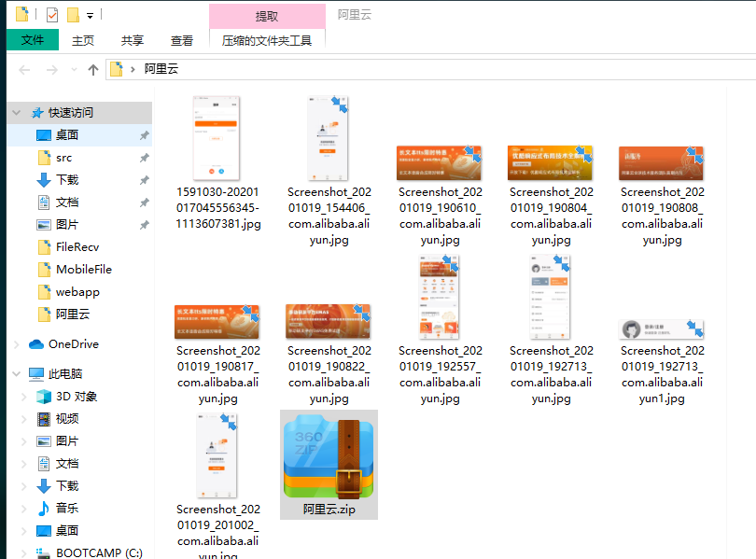756x559 pixels.
Task: Select Screenshot_20201019_190822 banner thumbnail
Action: click(x=328, y=321)
